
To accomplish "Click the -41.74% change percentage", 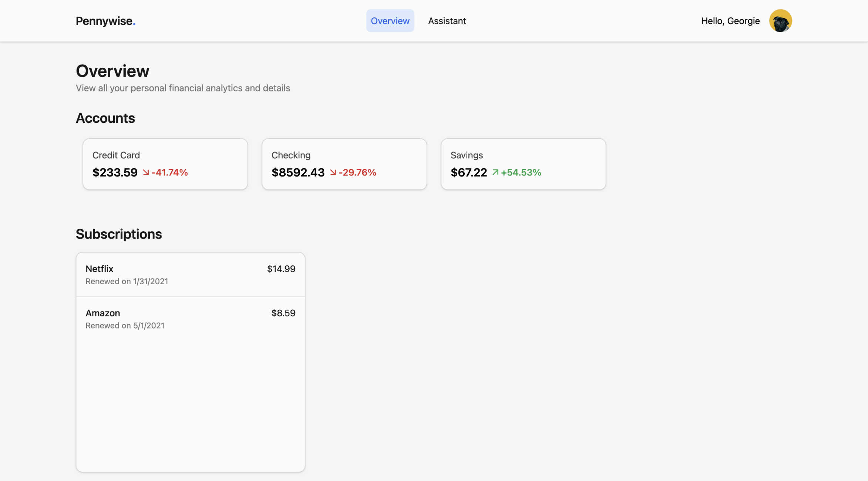I will pyautogui.click(x=170, y=172).
